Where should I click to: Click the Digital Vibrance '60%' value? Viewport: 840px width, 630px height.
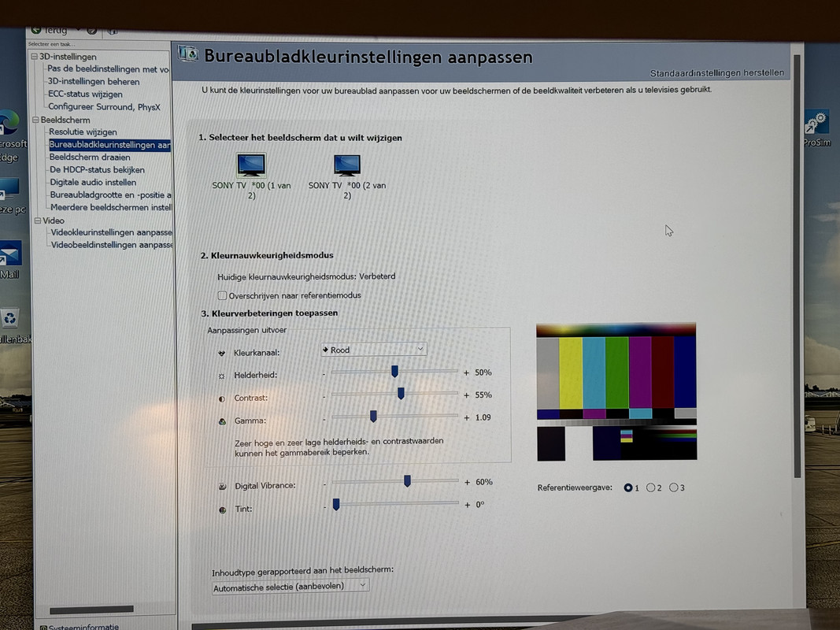click(x=484, y=482)
